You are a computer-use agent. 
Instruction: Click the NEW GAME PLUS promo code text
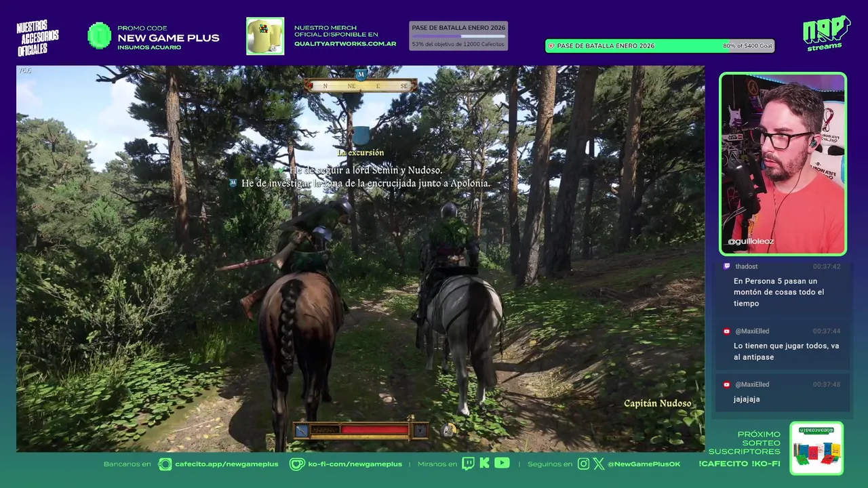click(x=168, y=38)
